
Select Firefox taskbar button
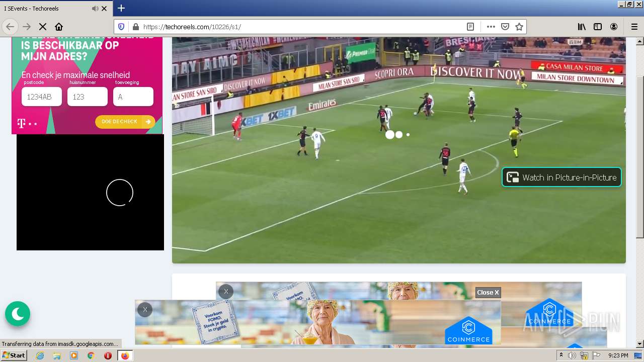click(x=125, y=355)
